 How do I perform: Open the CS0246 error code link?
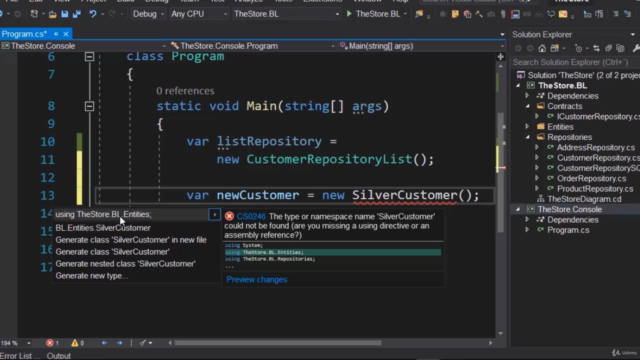[x=251, y=216]
